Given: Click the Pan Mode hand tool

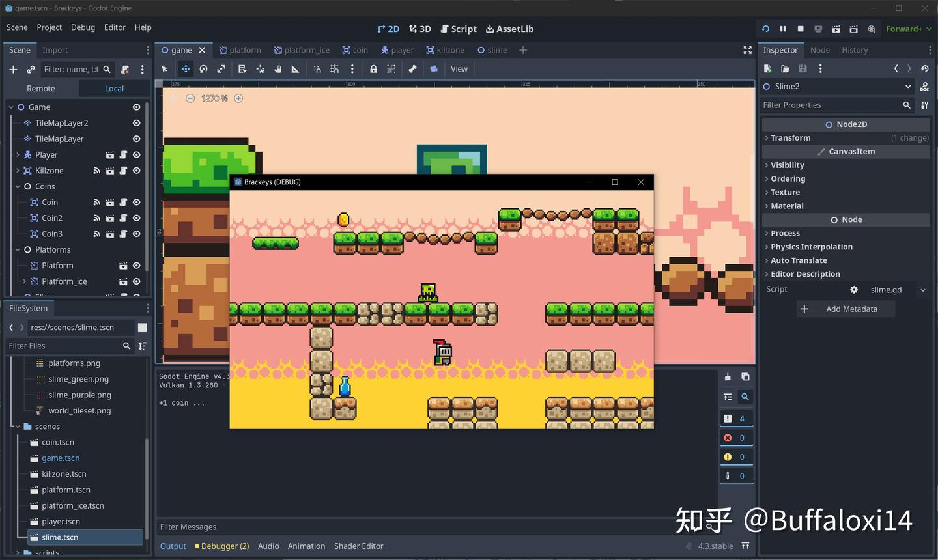Looking at the screenshot, I should [278, 69].
